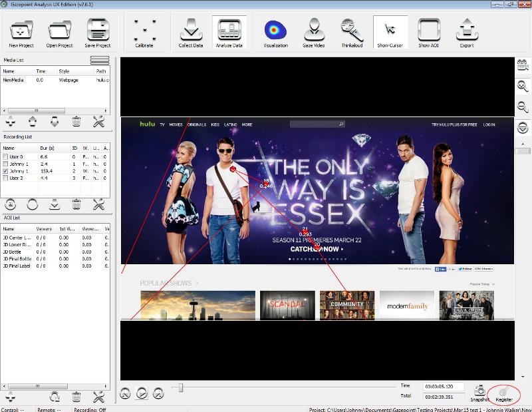Click the playback timeline slider handle
The width and height of the screenshot is (532, 412).
(180, 387)
